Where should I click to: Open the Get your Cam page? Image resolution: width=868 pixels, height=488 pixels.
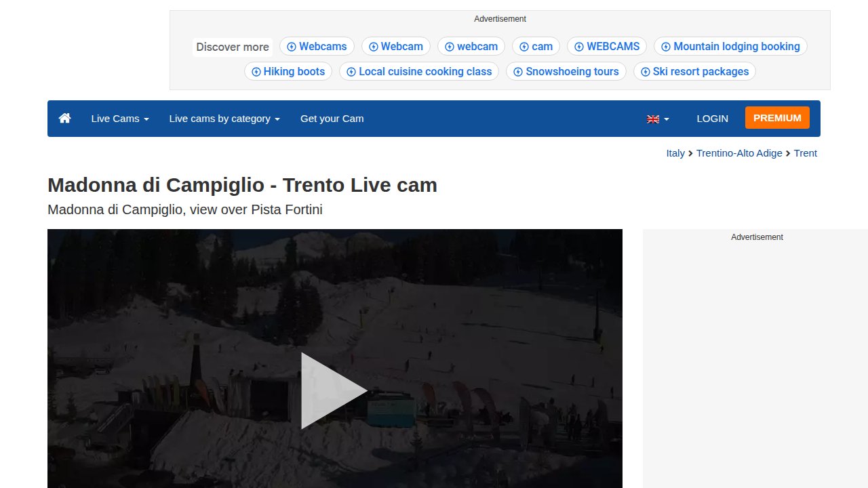pyautogui.click(x=332, y=119)
